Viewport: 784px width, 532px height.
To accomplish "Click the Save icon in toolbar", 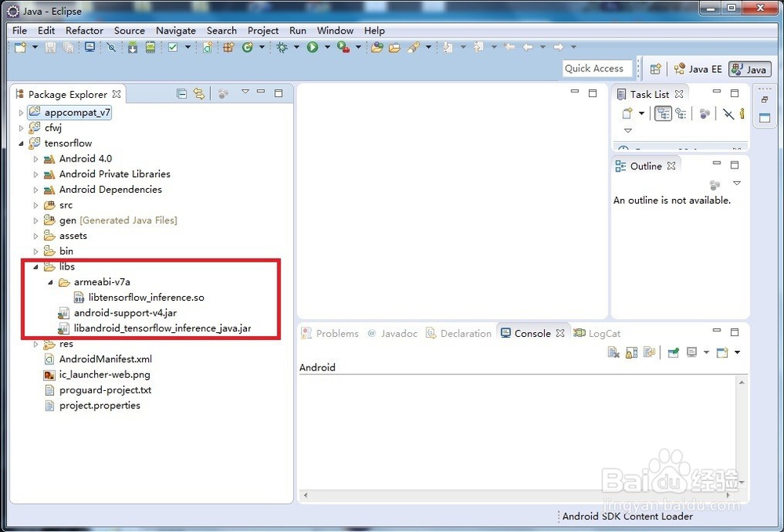I will pyautogui.click(x=50, y=48).
